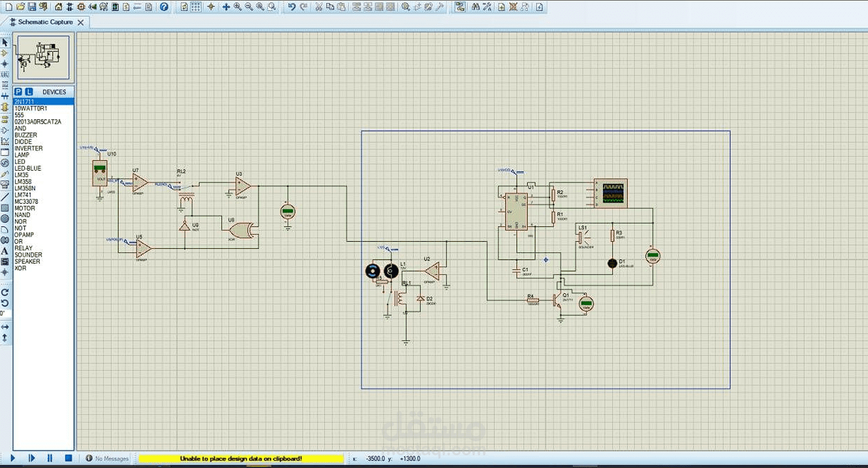Image resolution: width=868 pixels, height=468 pixels.
Task: Open the 'P' pick devices button
Action: click(18, 92)
